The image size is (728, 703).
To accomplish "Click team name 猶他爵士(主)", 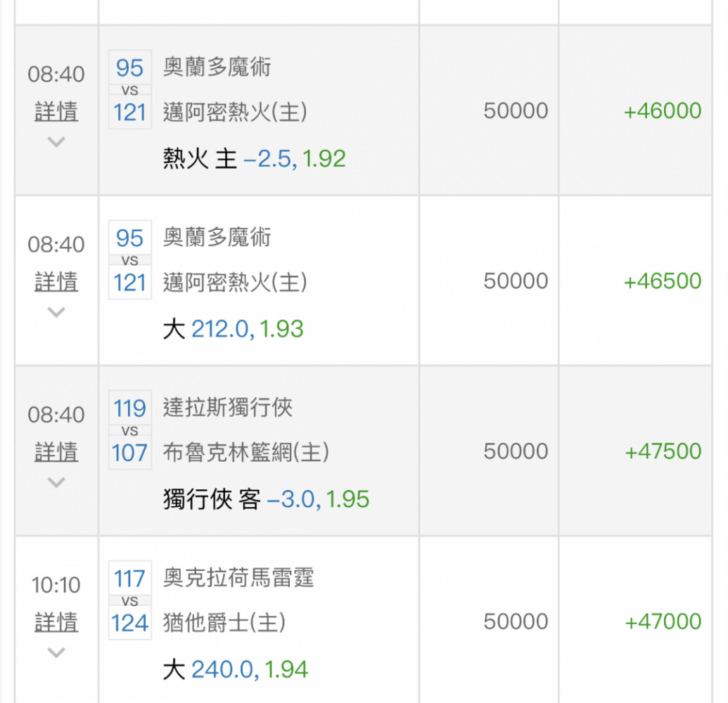I will (x=224, y=622).
